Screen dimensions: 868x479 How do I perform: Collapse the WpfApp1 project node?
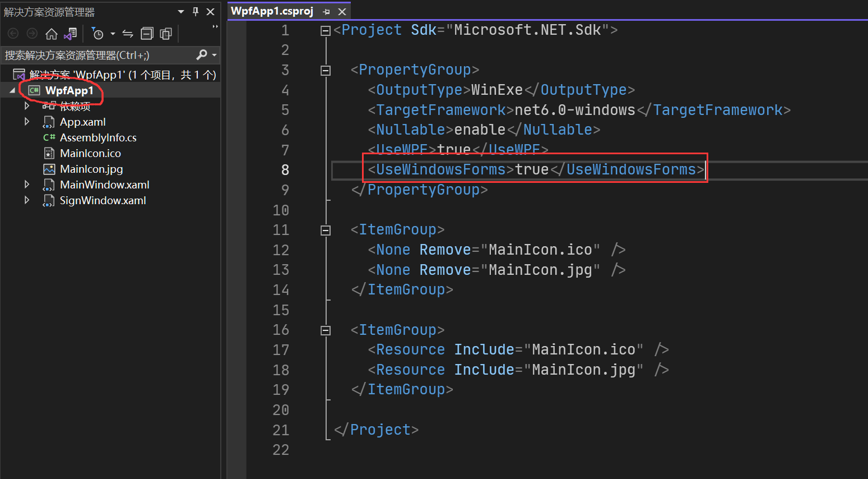pos(12,90)
